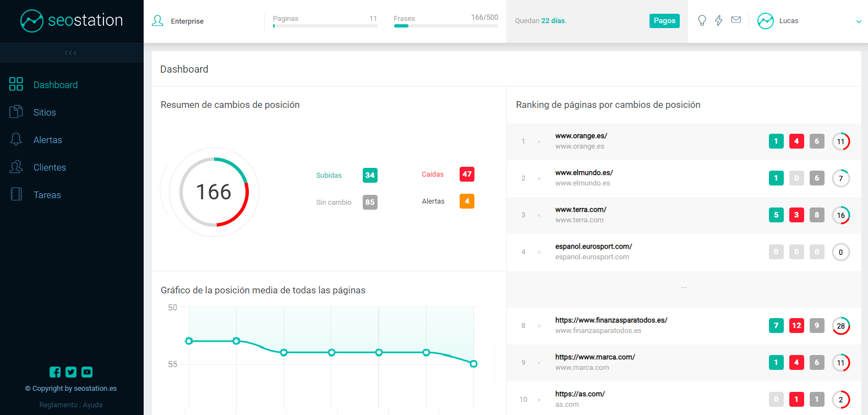Image resolution: width=868 pixels, height=415 pixels.
Task: Click the red 3 badge for terra.com
Action: [x=796, y=215]
